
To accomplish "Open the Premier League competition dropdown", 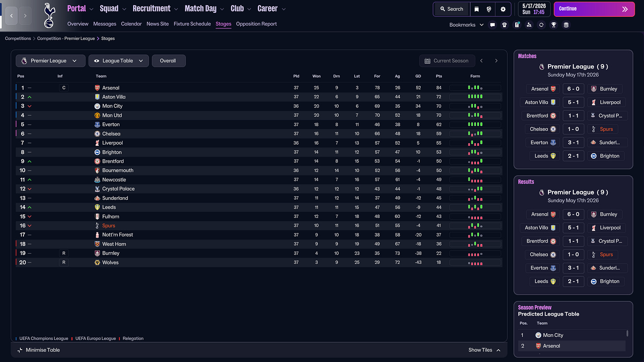I will 50,61.
